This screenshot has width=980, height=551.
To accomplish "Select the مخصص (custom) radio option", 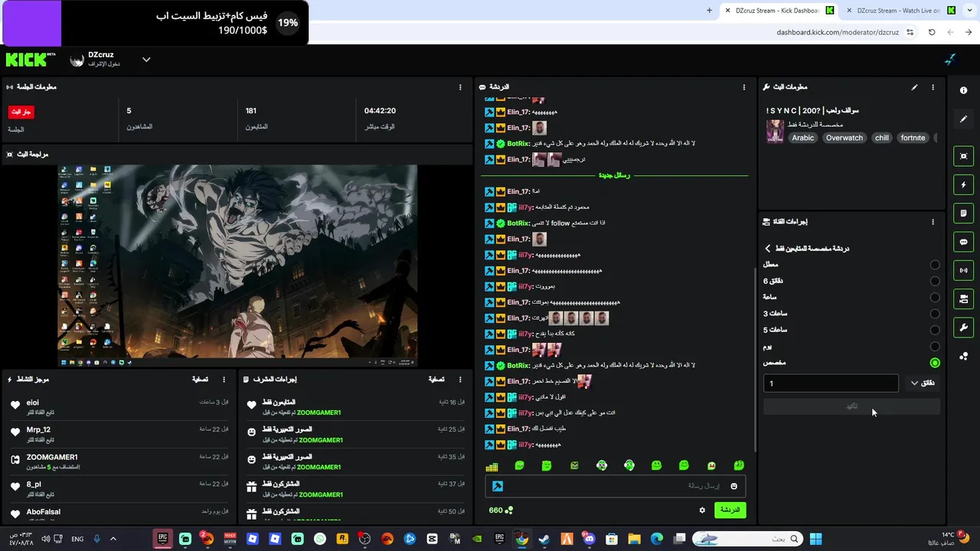I will [935, 363].
